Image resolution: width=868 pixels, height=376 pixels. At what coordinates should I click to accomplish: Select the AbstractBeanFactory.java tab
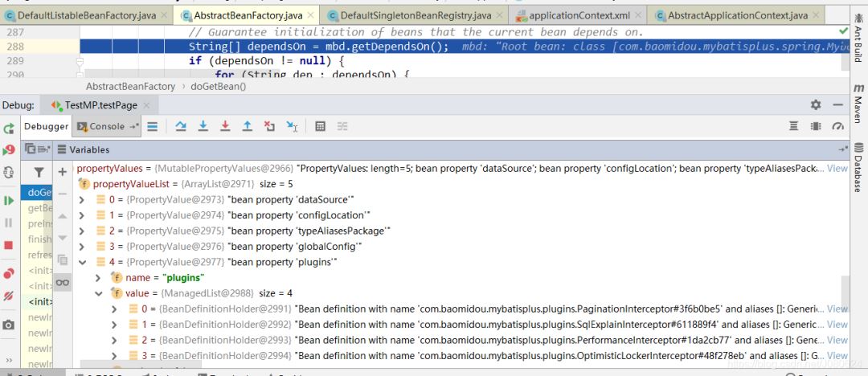pos(248,15)
